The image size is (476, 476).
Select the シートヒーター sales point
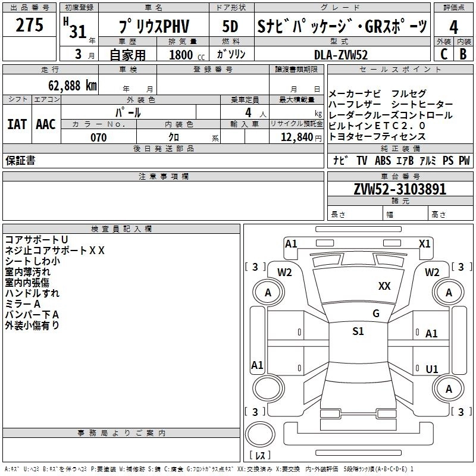click(x=422, y=104)
